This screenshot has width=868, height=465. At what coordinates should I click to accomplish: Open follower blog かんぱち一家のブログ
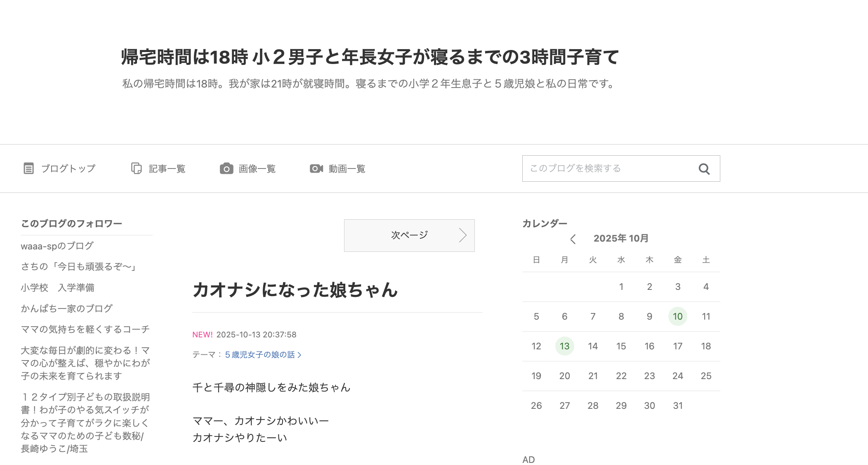(x=67, y=308)
